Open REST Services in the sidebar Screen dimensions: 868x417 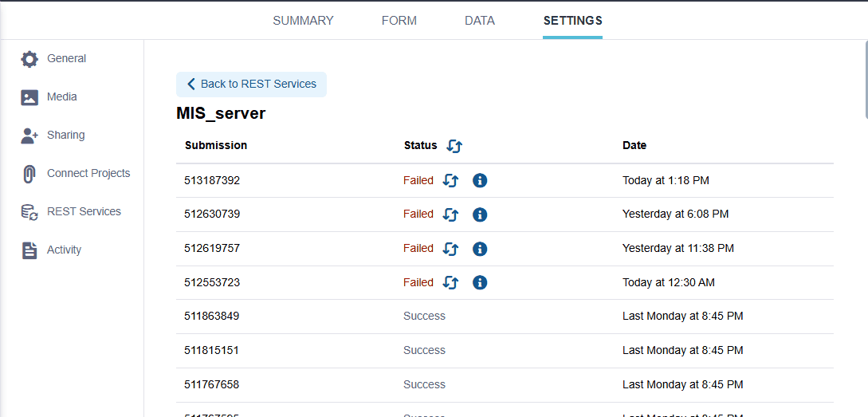pyautogui.click(x=84, y=211)
